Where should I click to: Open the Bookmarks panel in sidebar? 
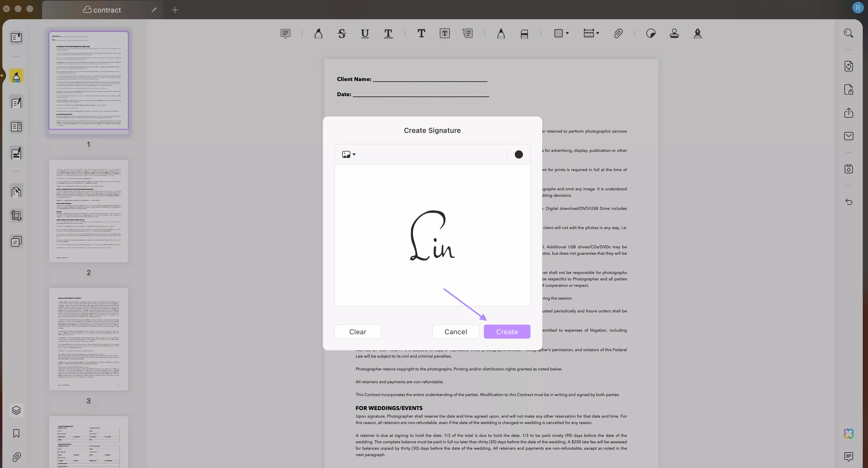(x=15, y=433)
